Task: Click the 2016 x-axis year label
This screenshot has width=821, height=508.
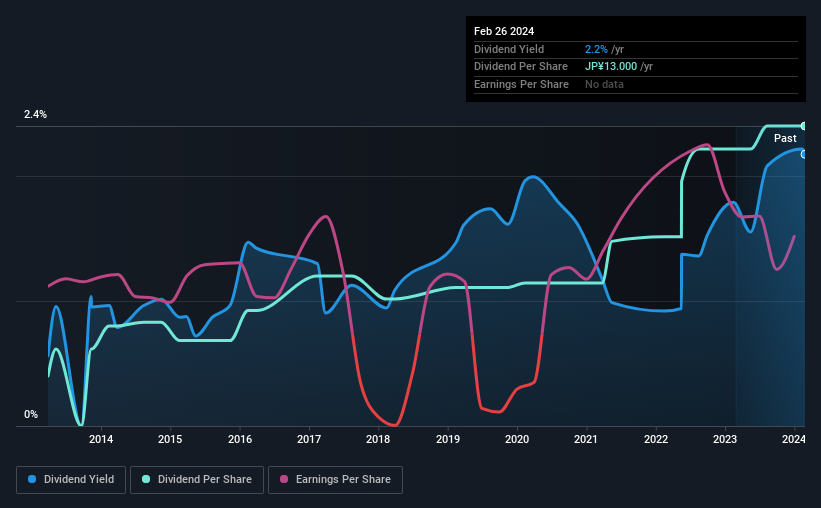Action: [x=240, y=439]
